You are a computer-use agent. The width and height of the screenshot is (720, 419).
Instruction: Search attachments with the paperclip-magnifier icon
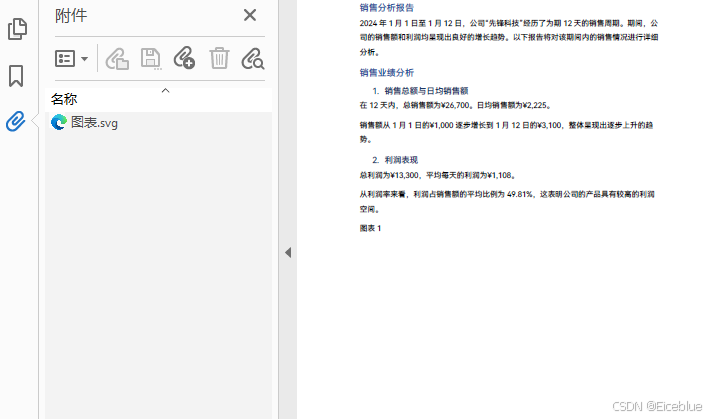(x=253, y=59)
